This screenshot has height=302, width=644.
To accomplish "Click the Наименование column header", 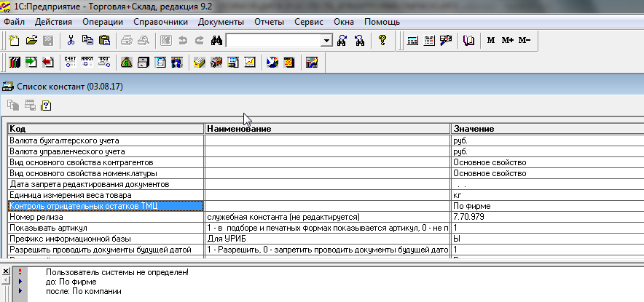I will pyautogui.click(x=327, y=129).
